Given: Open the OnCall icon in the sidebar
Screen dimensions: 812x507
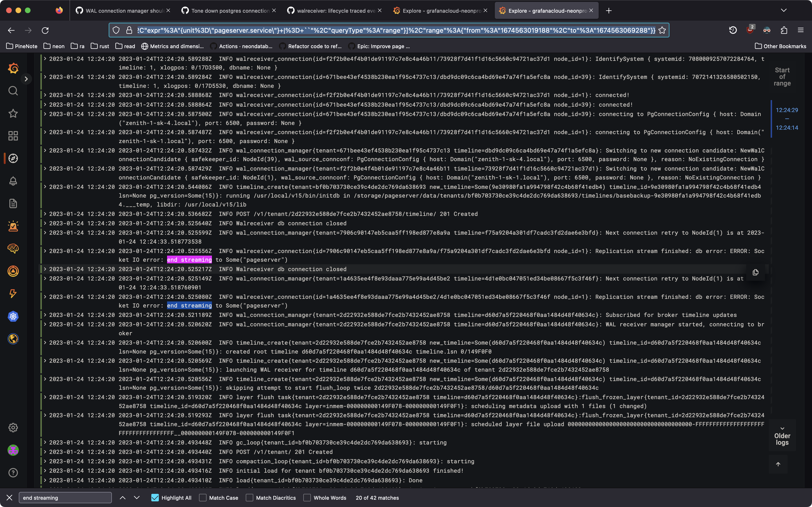Looking at the screenshot, I should [x=13, y=271].
